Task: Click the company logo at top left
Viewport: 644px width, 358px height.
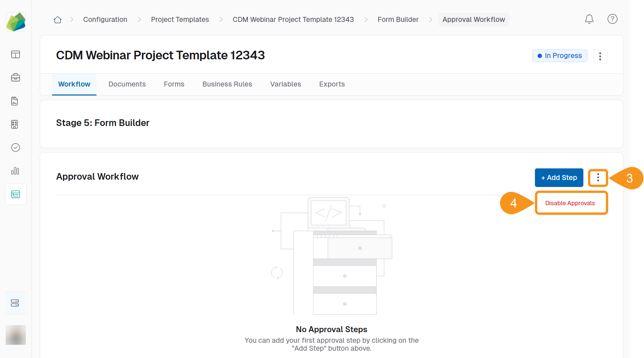Action: 16,22
